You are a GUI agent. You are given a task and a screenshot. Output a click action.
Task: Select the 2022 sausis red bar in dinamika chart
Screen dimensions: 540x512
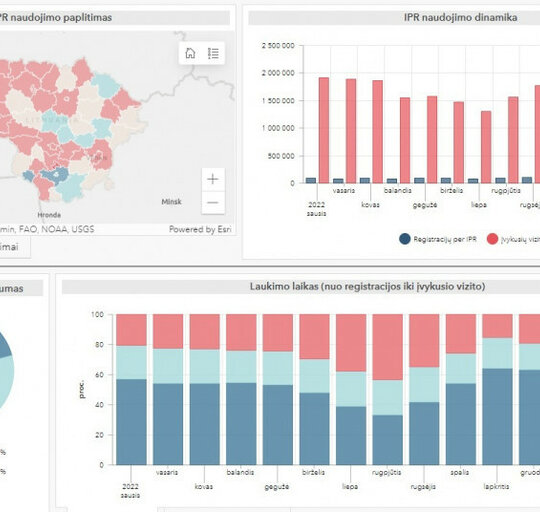[324, 130]
